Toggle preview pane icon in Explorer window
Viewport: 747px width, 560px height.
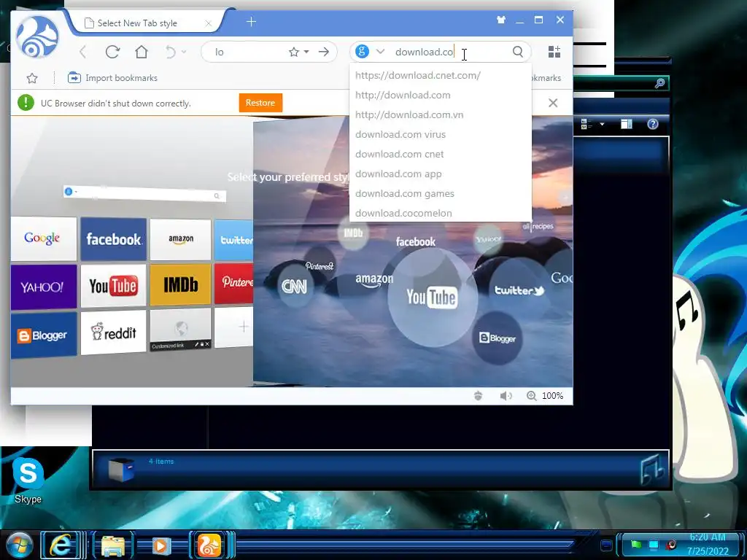627,124
